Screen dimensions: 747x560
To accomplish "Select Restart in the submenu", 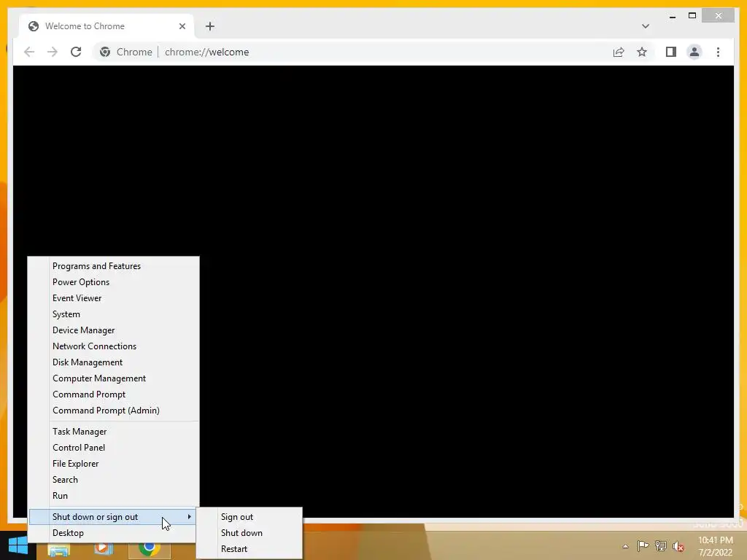I will pos(249,549).
